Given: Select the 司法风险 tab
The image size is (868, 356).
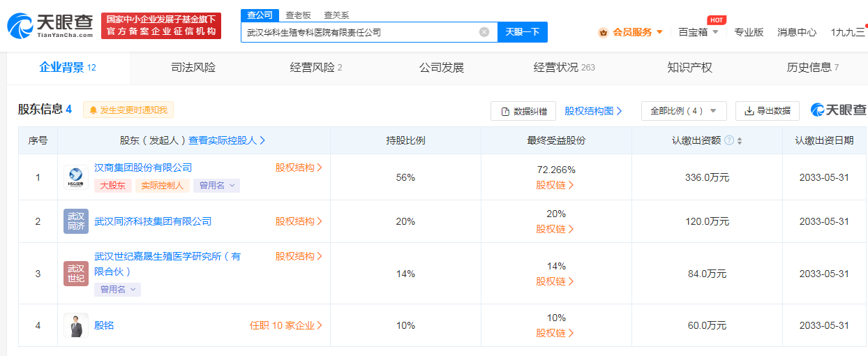Looking at the screenshot, I should click(x=193, y=68).
